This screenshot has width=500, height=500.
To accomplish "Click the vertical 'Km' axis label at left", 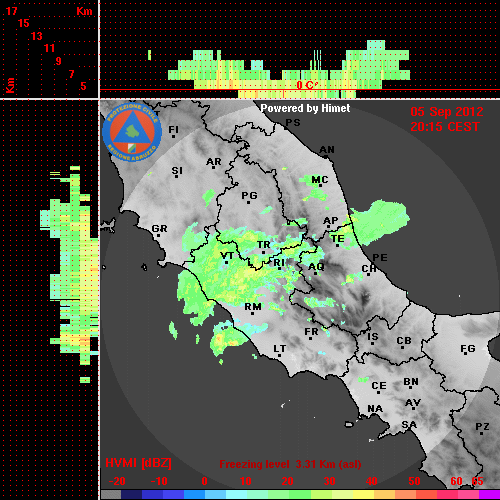I will coord(10,85).
